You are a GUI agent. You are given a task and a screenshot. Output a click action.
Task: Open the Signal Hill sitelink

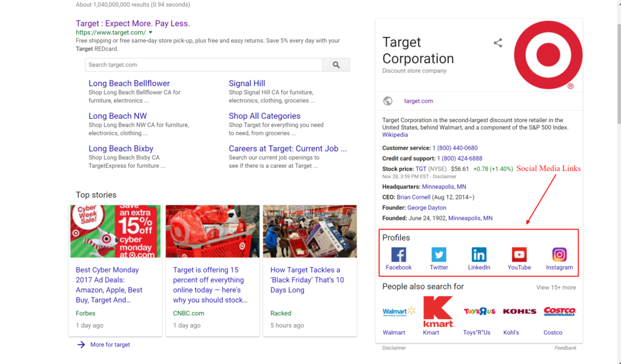pos(247,84)
